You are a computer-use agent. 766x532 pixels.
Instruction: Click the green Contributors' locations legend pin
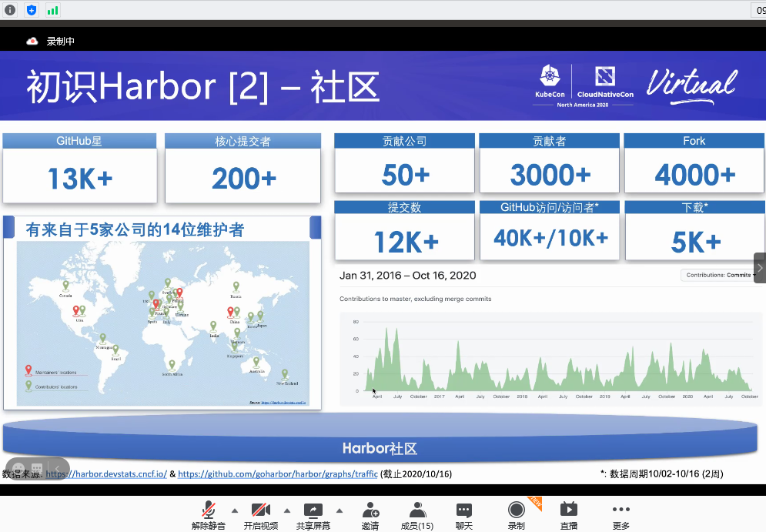click(28, 386)
